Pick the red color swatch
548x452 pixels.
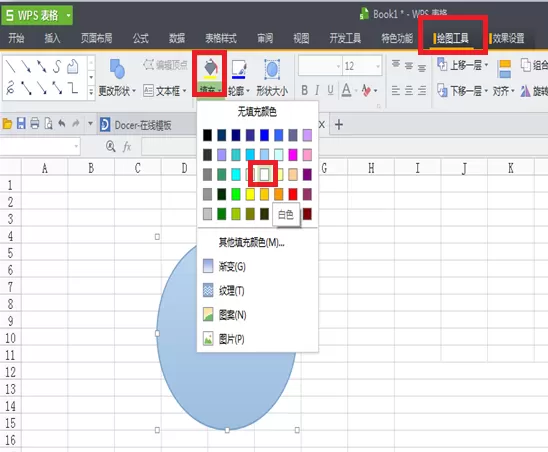[x=293, y=194]
